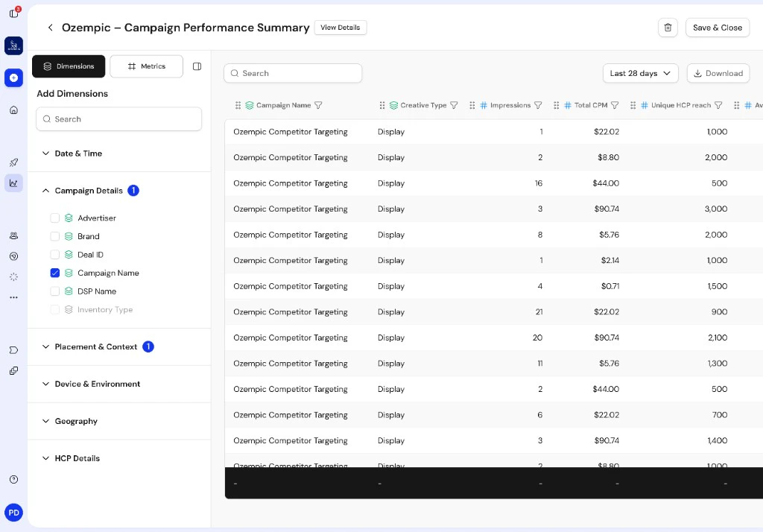The height and width of the screenshot is (532, 763).
Task: Open the Last 28 days date dropdown
Action: pos(640,73)
